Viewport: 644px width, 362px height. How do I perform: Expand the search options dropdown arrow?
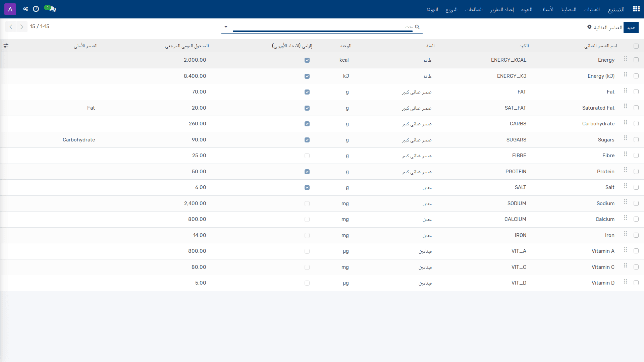(x=226, y=27)
